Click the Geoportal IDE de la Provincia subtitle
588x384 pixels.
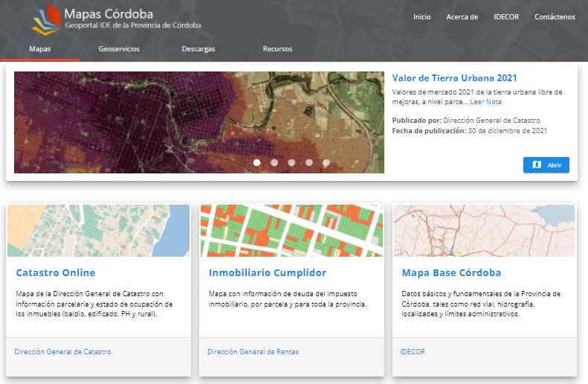[x=133, y=25]
